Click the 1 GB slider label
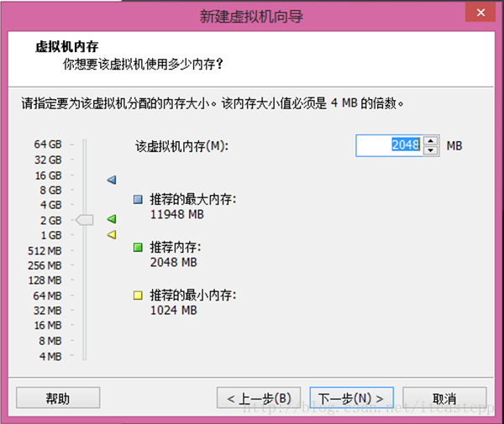 [51, 235]
